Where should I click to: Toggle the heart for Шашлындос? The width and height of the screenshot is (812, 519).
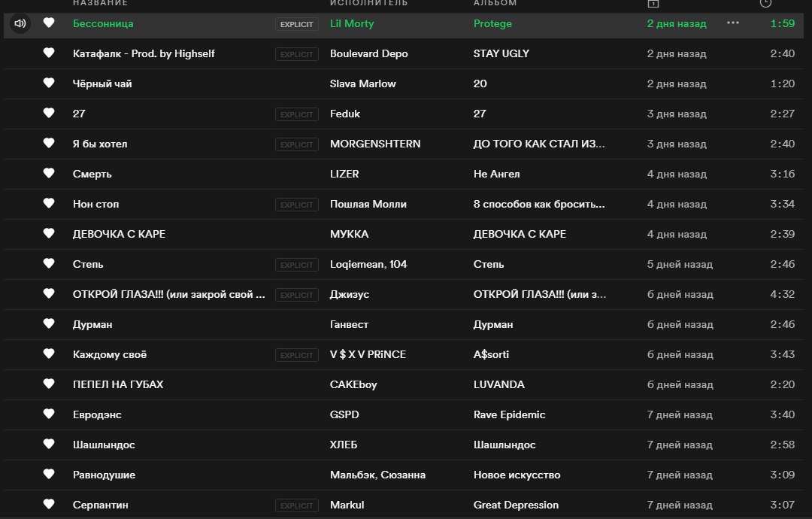pos(49,443)
